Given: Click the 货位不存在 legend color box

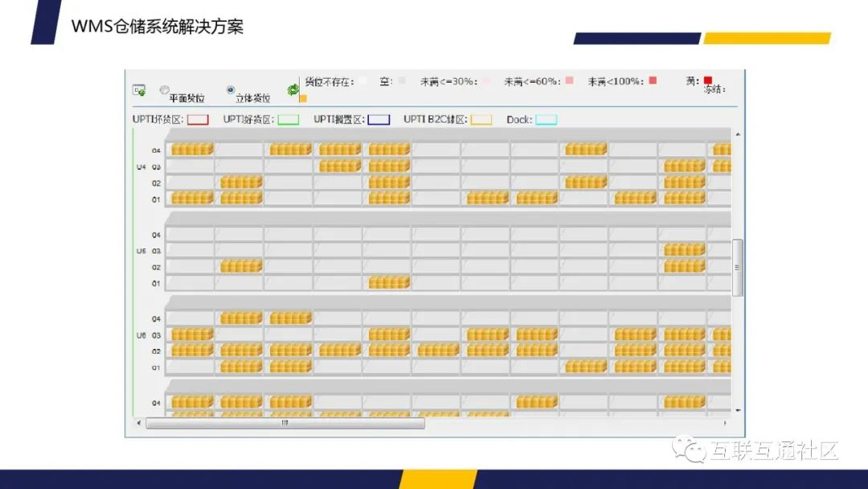Looking at the screenshot, I should point(362,81).
